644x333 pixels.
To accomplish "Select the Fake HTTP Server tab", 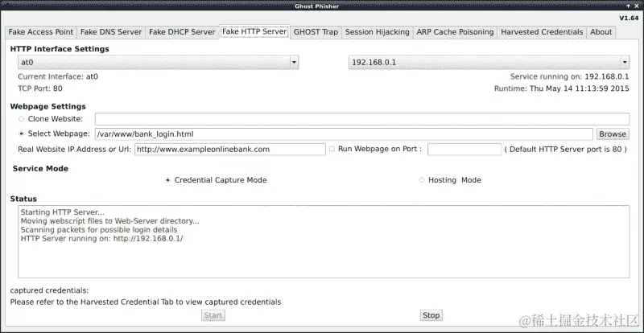I will point(254,31).
